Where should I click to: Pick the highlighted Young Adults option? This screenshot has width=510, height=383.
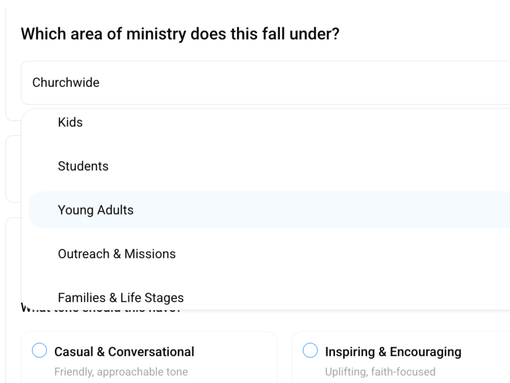[x=269, y=210]
